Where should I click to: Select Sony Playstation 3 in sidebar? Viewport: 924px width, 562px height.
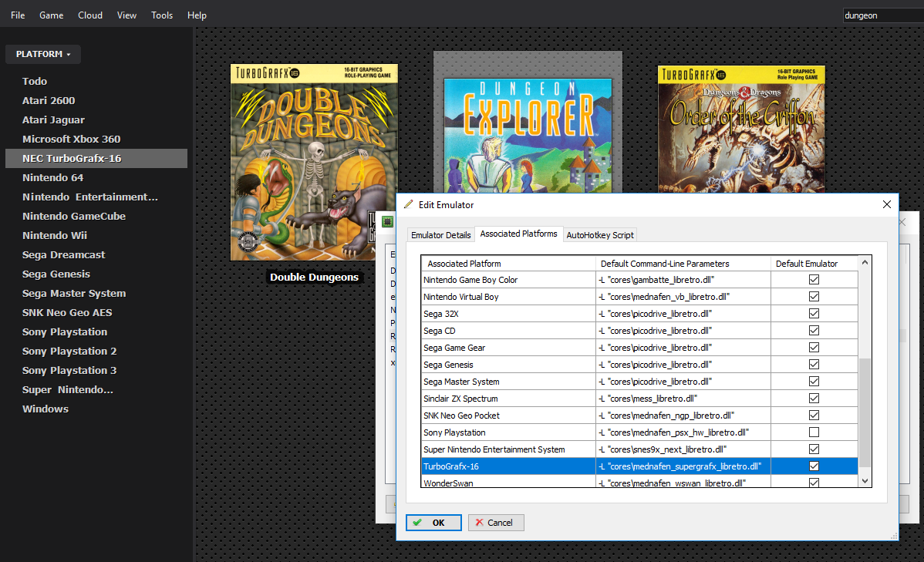click(69, 371)
